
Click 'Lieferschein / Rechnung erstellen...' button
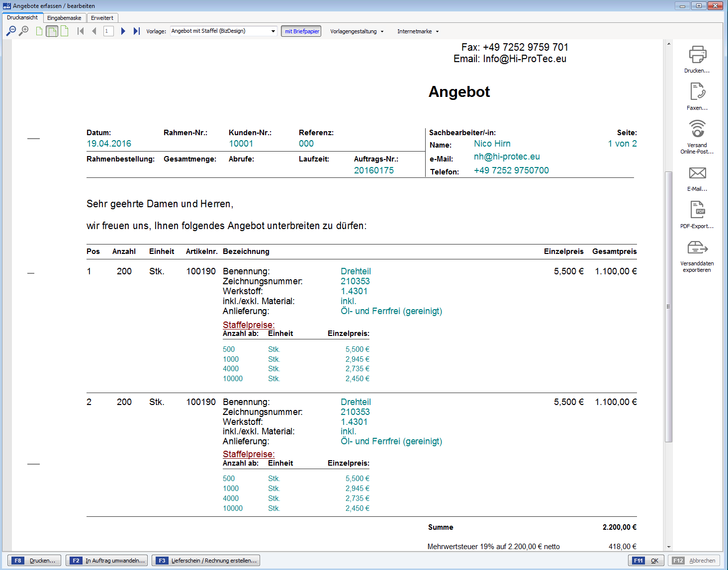pos(206,561)
